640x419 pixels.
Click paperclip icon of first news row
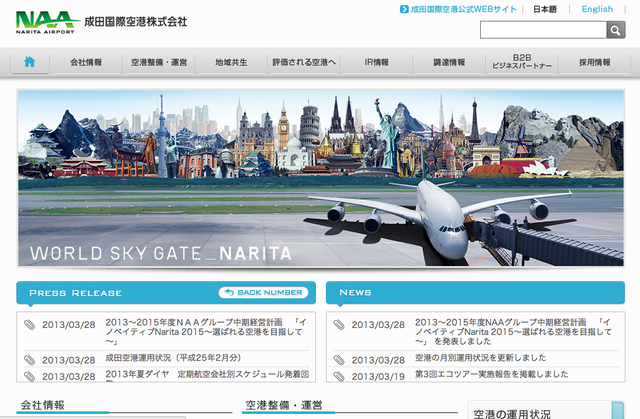[339, 325]
